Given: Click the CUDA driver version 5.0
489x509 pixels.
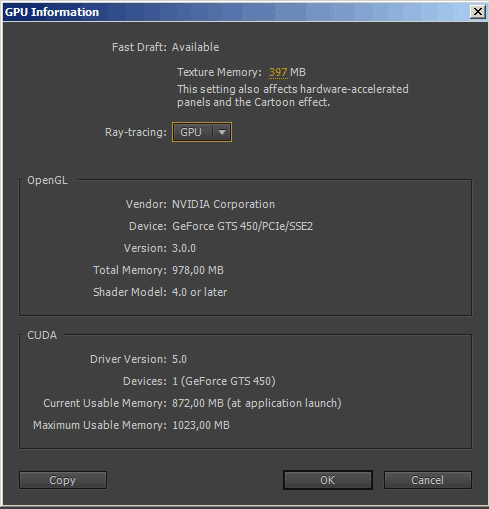Looking at the screenshot, I should 179,359.
